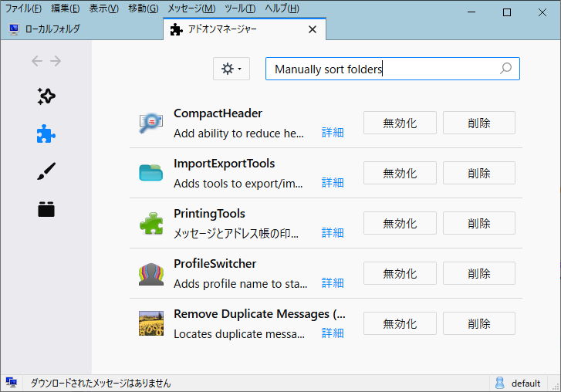Click the ProfileSwitcher addon icon
The height and width of the screenshot is (392, 561).
click(x=151, y=274)
